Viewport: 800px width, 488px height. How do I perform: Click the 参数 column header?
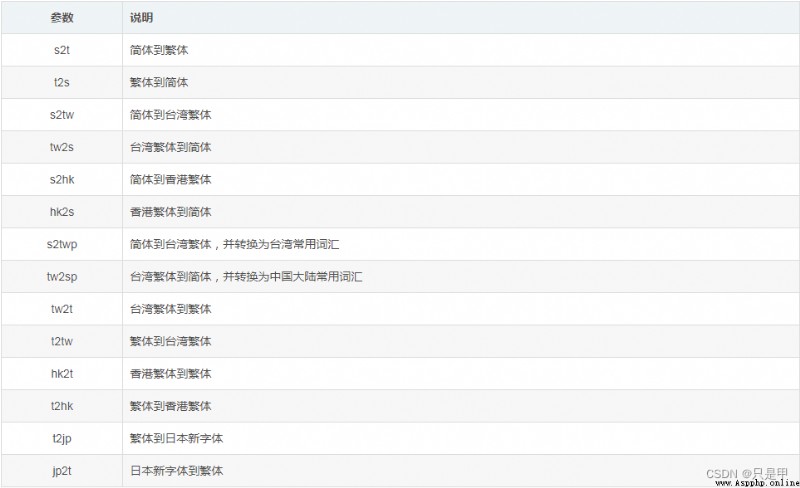click(x=62, y=17)
